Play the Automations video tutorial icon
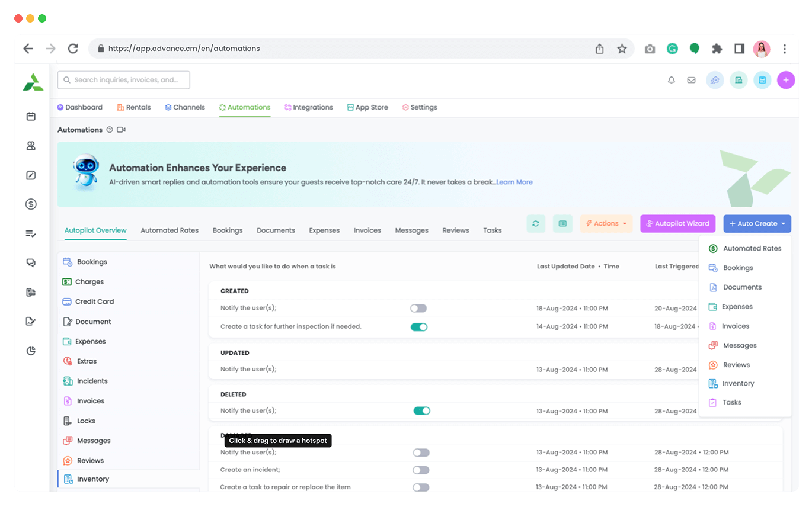 click(121, 130)
